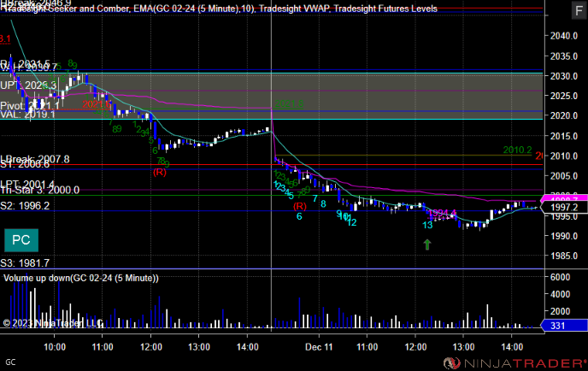Click the Dec 11 date label on the time axis
588x371 pixels.
[319, 347]
